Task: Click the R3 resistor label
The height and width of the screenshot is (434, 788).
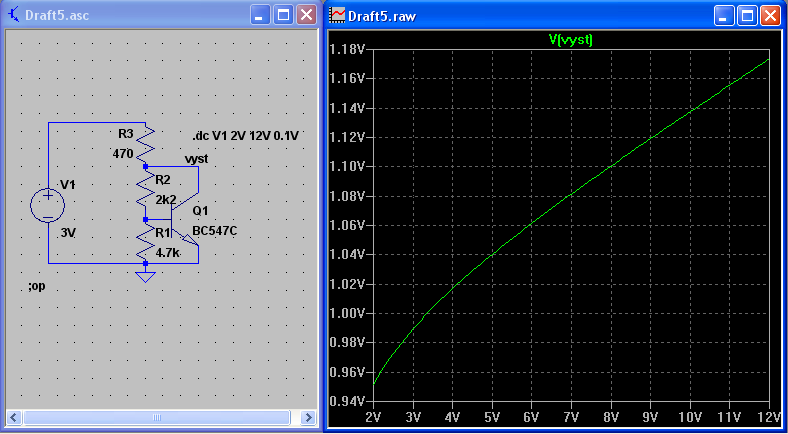Action: pyautogui.click(x=126, y=134)
